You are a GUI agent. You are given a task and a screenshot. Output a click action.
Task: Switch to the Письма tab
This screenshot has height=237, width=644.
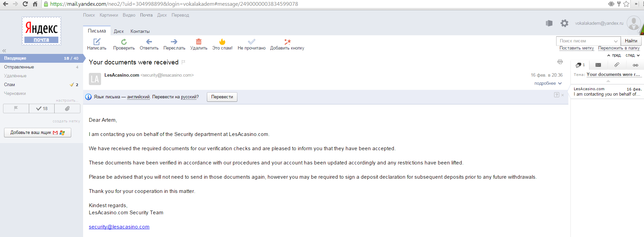click(x=97, y=31)
